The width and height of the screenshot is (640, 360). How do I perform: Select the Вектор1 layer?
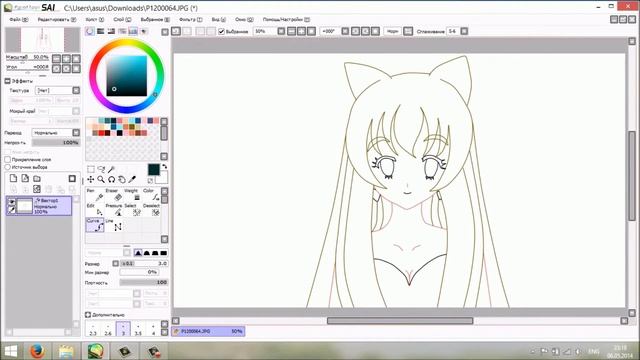click(39, 206)
